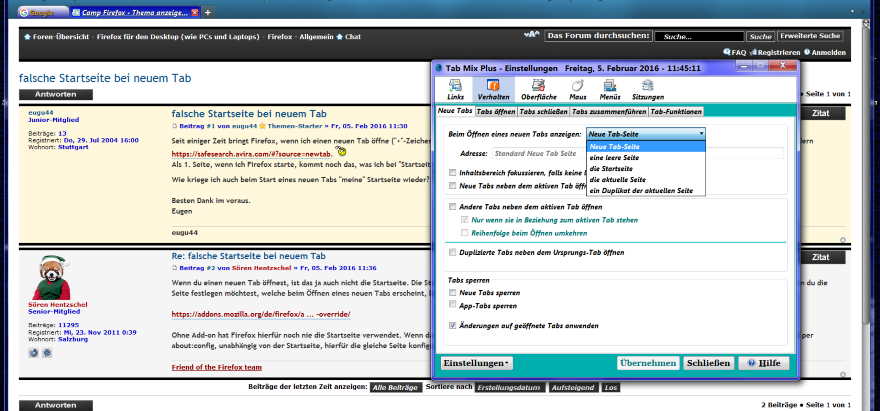This screenshot has height=411, width=880.
Task: Switch to 'Tabs schließen' tab
Action: coord(543,111)
